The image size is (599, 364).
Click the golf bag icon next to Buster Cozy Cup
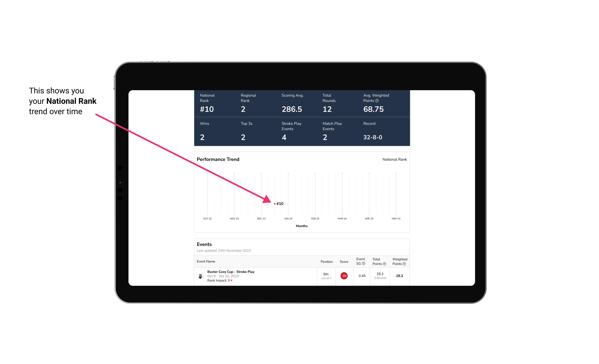click(x=201, y=275)
